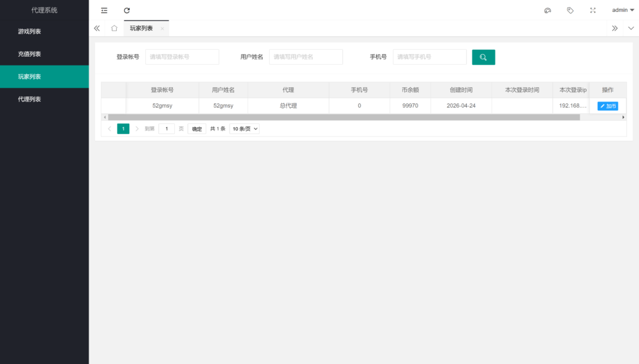Screen dimensions: 639x364
Task: Select 代理列表 sidebar menu item
Action: click(29, 99)
